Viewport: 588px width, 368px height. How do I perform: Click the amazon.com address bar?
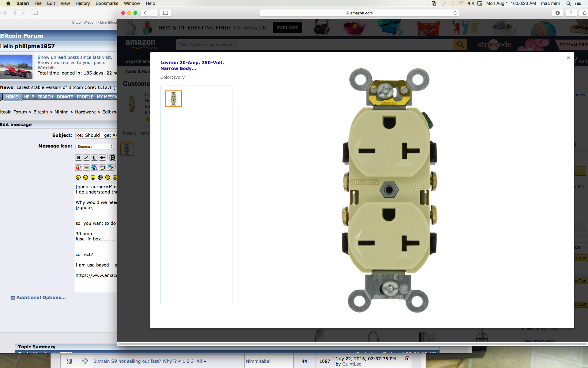(x=359, y=13)
